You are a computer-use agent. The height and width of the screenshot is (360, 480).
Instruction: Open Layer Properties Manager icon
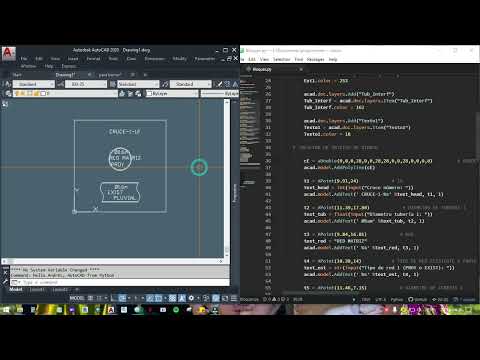(8, 94)
